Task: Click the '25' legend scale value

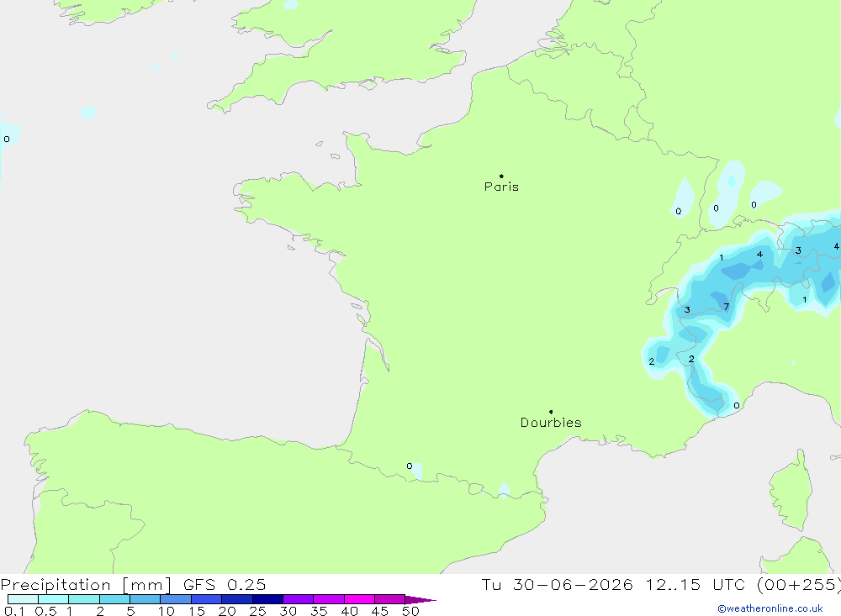Action: 258,611
